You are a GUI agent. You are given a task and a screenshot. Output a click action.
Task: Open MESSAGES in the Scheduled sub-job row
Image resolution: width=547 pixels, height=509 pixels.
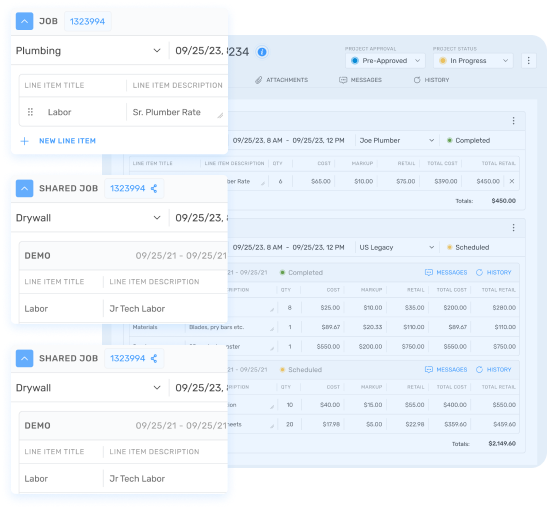[446, 369]
